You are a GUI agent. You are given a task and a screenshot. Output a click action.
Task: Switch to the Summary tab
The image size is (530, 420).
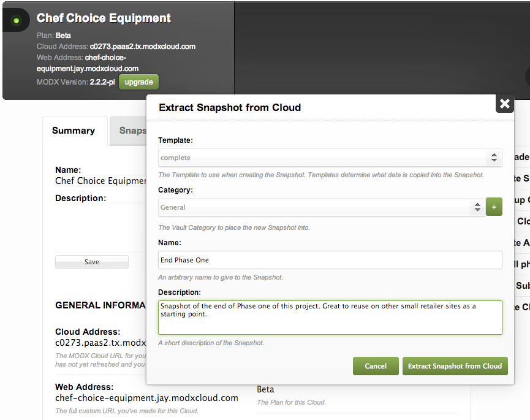(74, 131)
